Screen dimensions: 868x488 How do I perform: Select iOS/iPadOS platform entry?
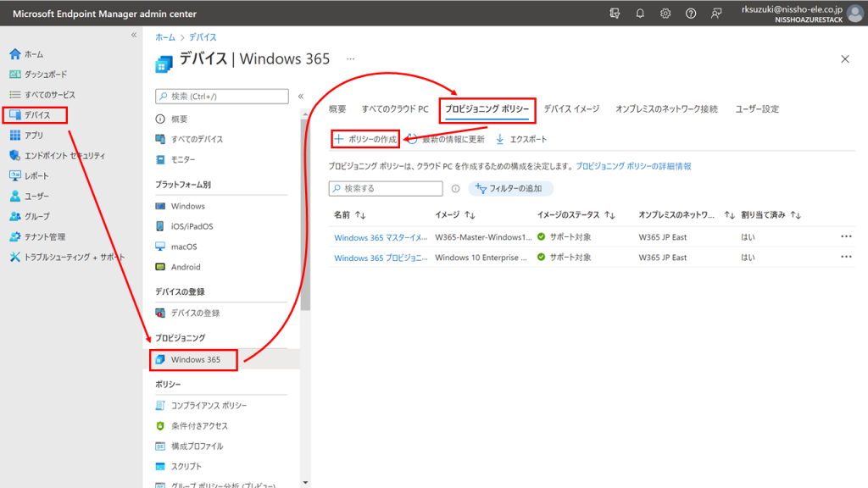(184, 226)
